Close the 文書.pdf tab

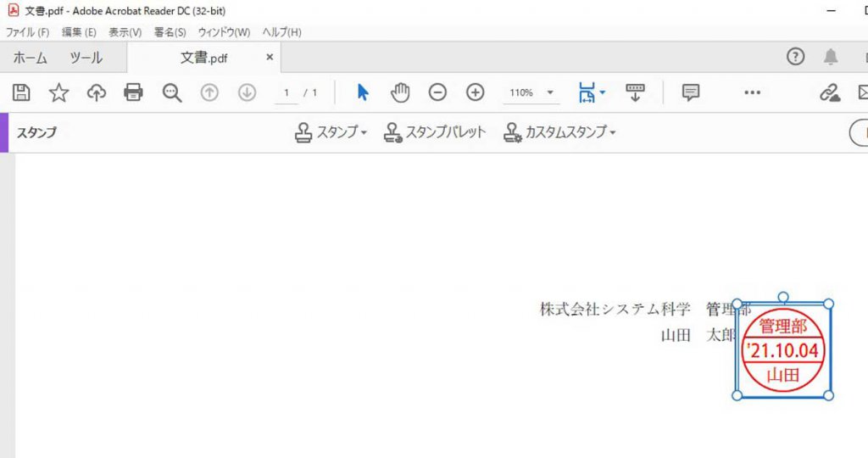(x=270, y=57)
